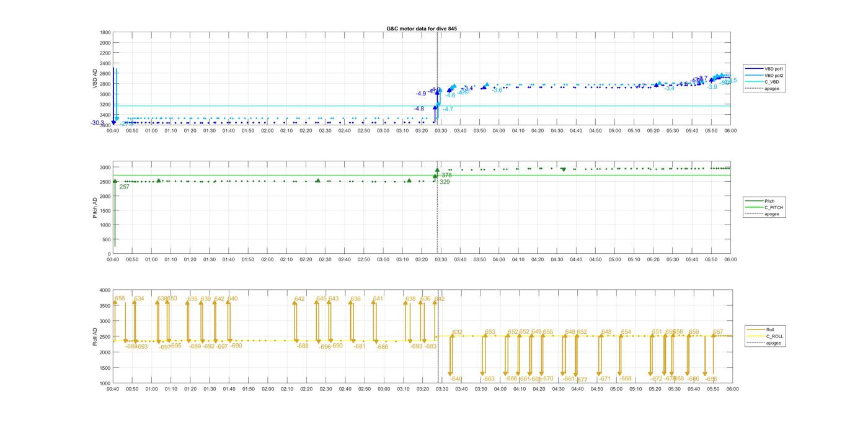Click the '378' label in Pitch plot

point(446,176)
